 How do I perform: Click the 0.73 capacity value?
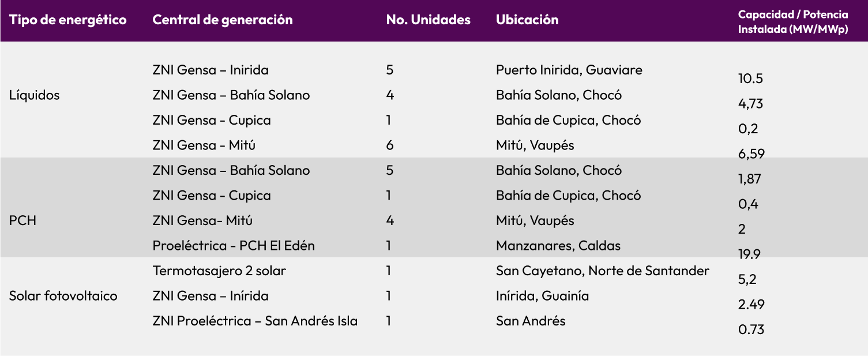coord(751,329)
